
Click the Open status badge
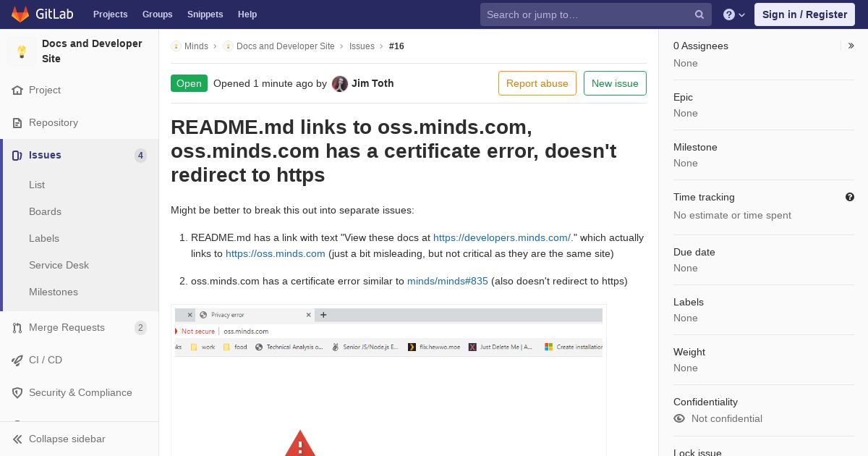(x=189, y=83)
